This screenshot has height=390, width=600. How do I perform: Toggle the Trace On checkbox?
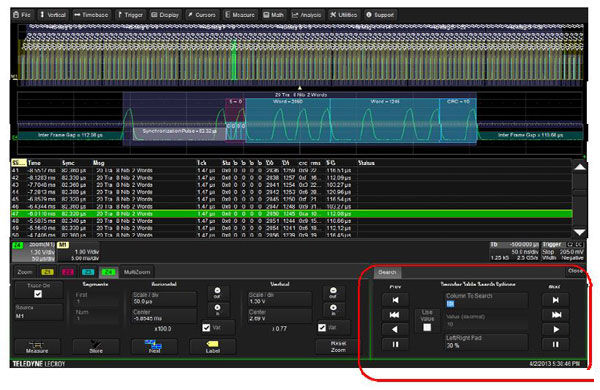tap(38, 294)
